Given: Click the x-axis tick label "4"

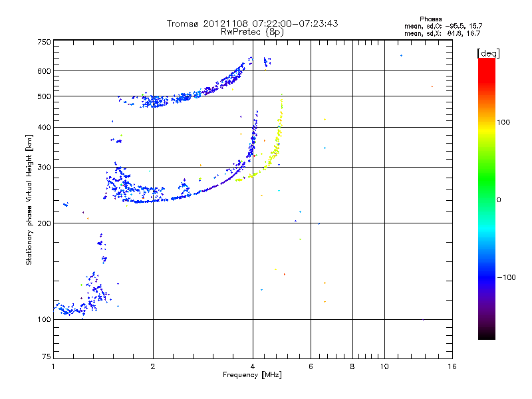Looking at the screenshot, I should coord(253,366).
